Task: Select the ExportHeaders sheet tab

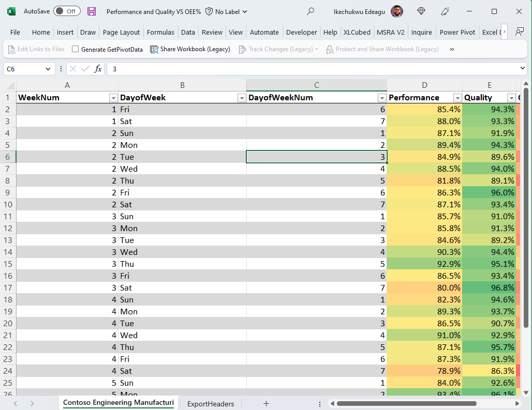Action: [210, 404]
